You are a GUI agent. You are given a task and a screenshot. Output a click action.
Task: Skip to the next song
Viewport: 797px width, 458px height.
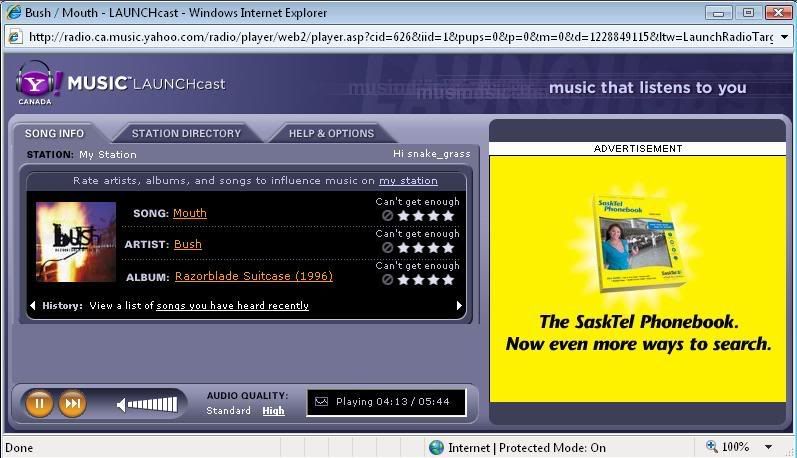[x=72, y=404]
